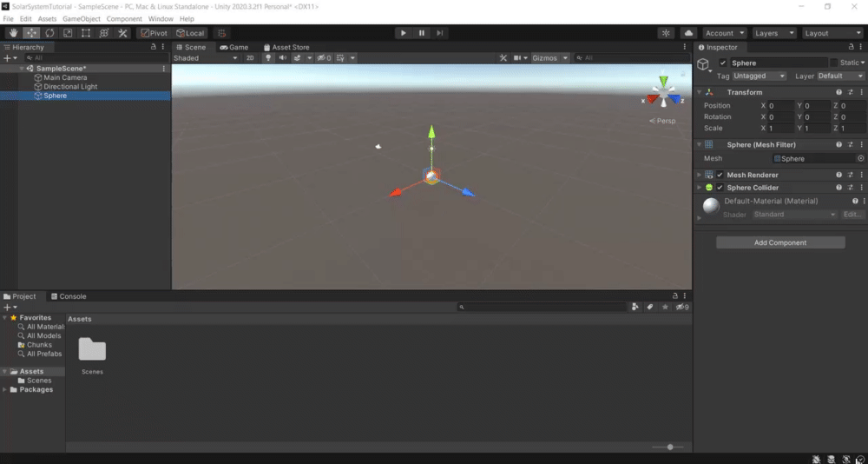Image resolution: width=868 pixels, height=464 pixels.
Task: Click the shader Edit button
Action: click(853, 215)
